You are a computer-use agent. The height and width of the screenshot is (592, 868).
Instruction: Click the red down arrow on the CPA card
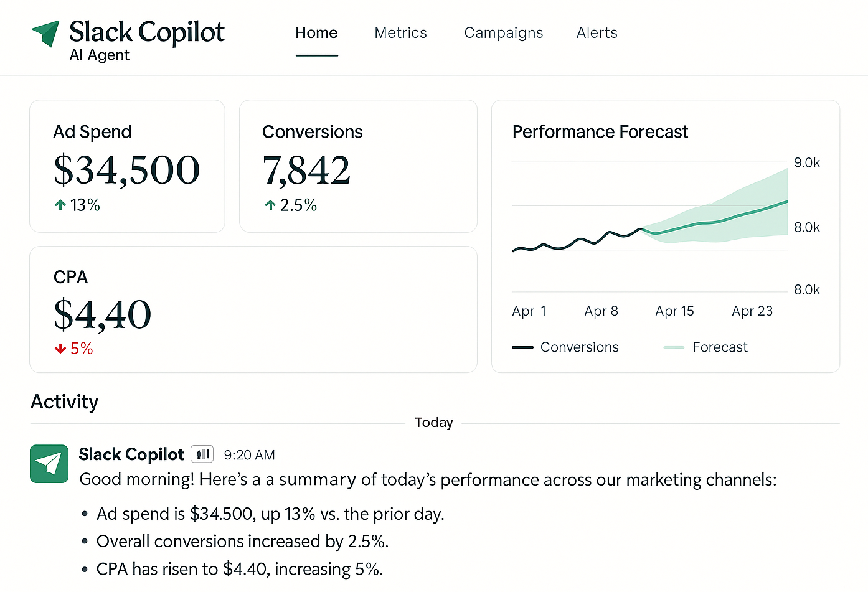[60, 349]
